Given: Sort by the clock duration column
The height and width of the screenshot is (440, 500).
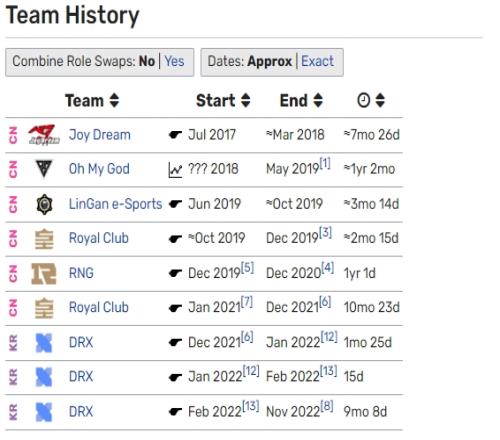Looking at the screenshot, I should coord(380,100).
